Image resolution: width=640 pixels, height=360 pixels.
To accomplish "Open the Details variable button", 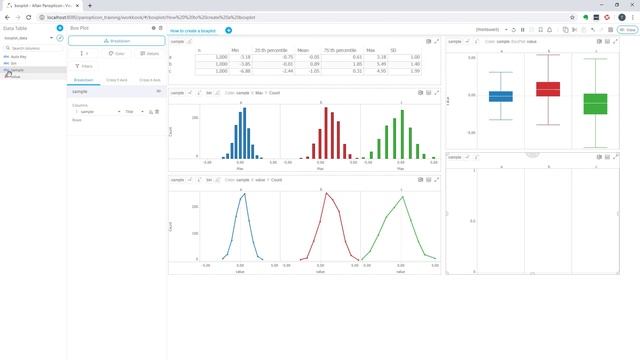I will click(x=149, y=53).
